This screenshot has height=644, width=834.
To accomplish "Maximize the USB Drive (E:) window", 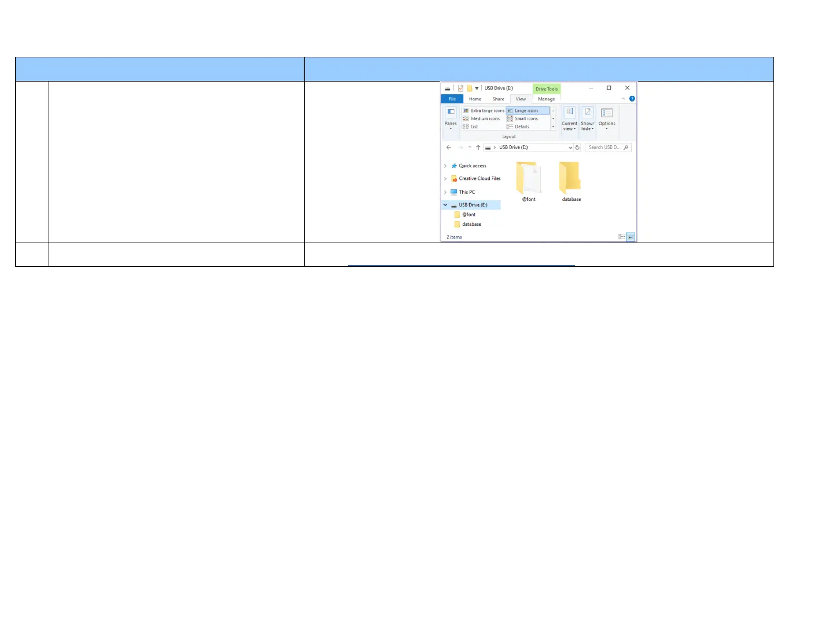I will (609, 88).
